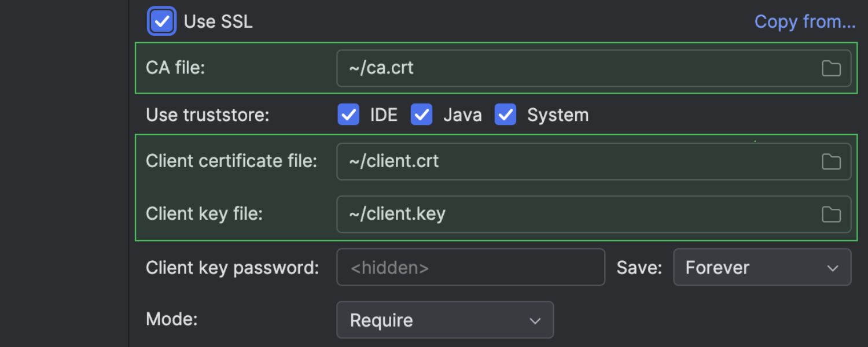This screenshot has width=868, height=347.
Task: Click the folder icon for CA file
Action: [831, 69]
